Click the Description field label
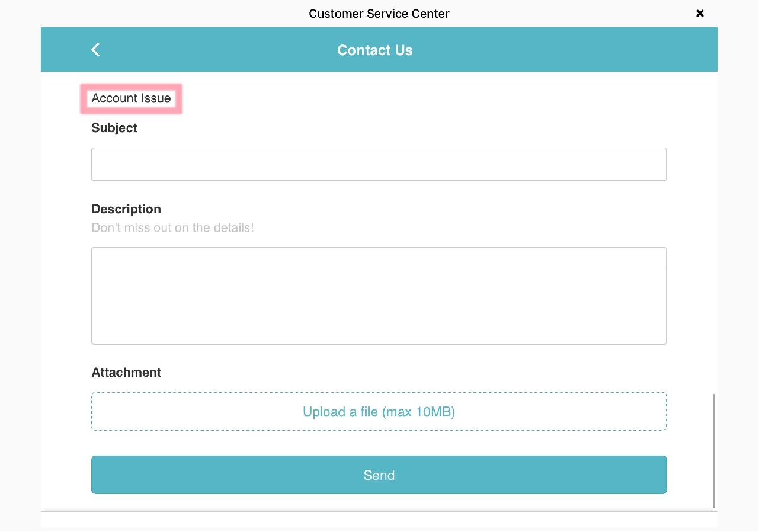759x532 pixels. 126,209
